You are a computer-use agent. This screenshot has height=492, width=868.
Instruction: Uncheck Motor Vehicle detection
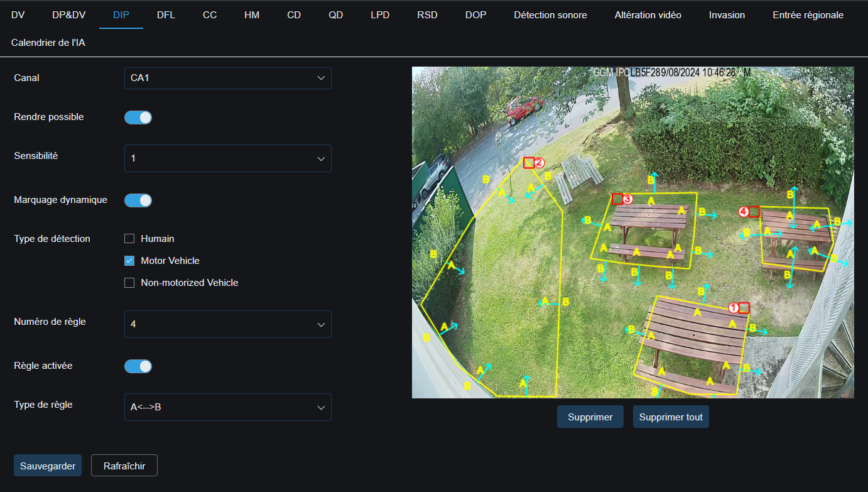[x=129, y=260]
